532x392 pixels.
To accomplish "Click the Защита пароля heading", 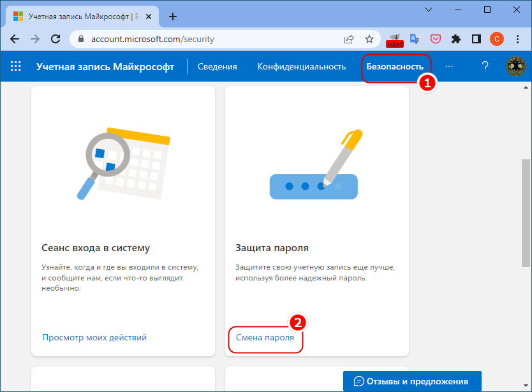I will tap(272, 248).
